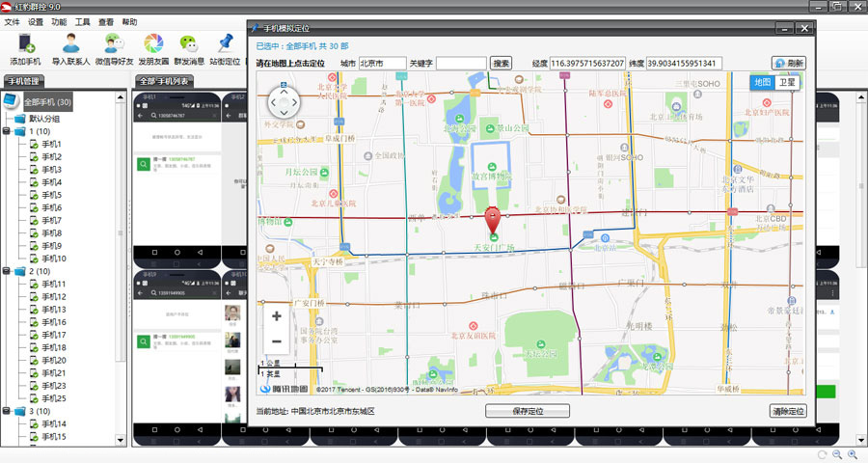Tap home circle button on 手机1

pos(177,252)
